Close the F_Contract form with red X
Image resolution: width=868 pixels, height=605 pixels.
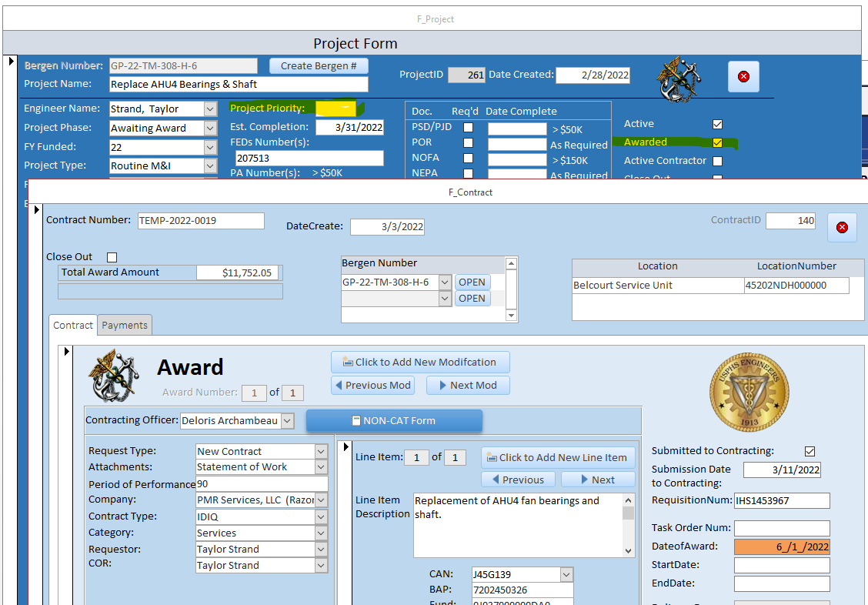click(x=842, y=228)
